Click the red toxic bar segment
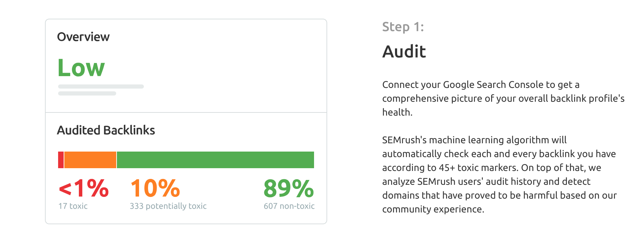Viewport: 644px width, 245px height. coord(61,160)
